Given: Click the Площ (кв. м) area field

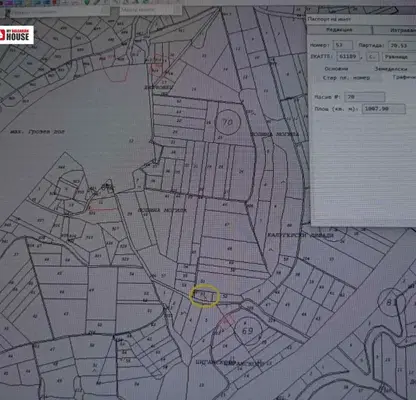Looking at the screenshot, I should click(x=384, y=109).
